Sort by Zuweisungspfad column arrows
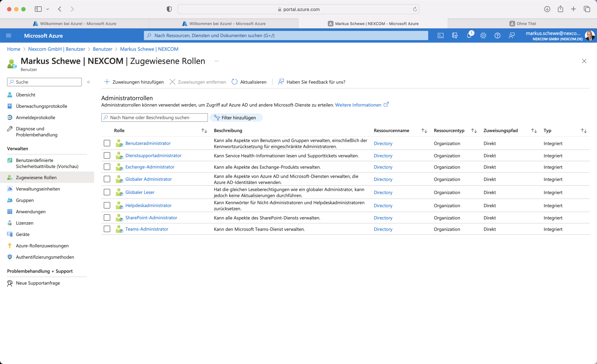Viewport: 597px width, 364px height. point(534,131)
